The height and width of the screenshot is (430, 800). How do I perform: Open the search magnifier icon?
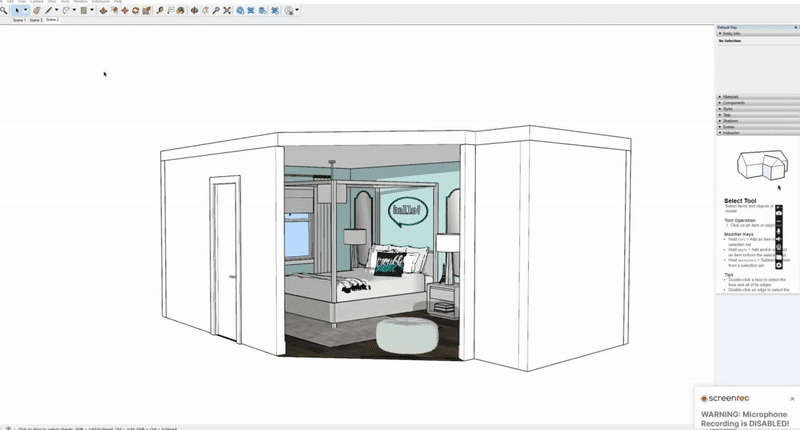pyautogui.click(x=4, y=10)
